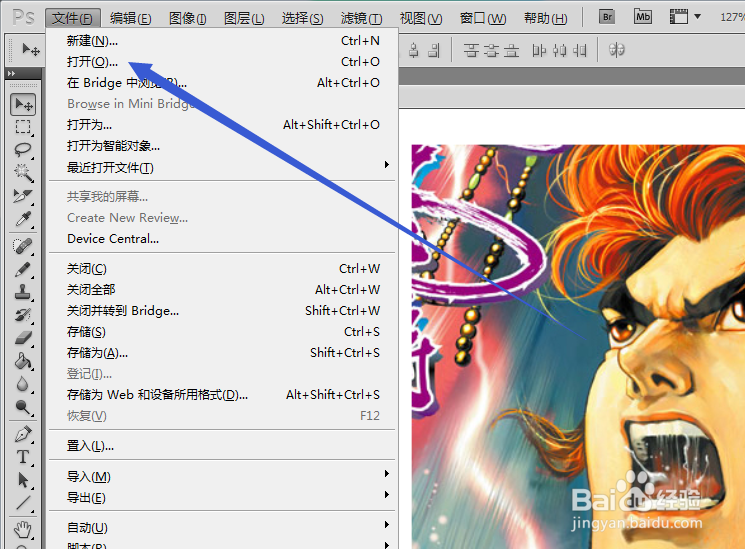Select the Move tool in the toolbox

(23, 104)
